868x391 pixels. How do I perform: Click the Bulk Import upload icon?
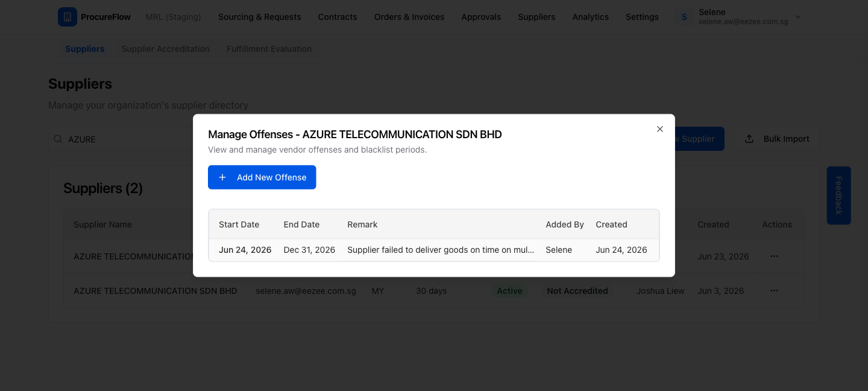click(749, 139)
